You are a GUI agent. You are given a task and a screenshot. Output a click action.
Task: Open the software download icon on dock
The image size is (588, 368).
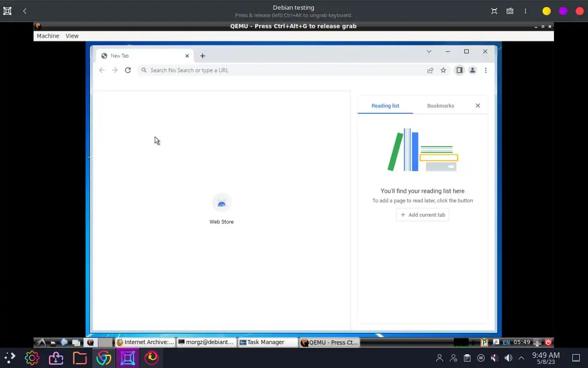[56, 357]
